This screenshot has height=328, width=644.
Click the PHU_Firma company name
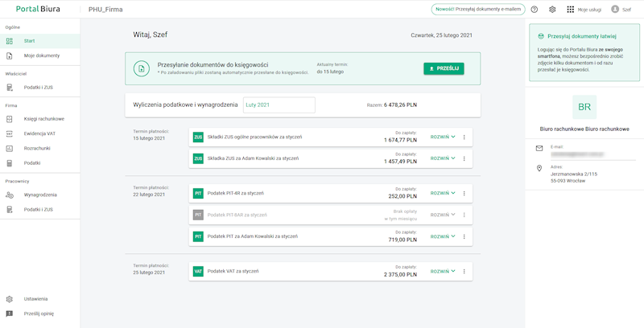tap(105, 10)
